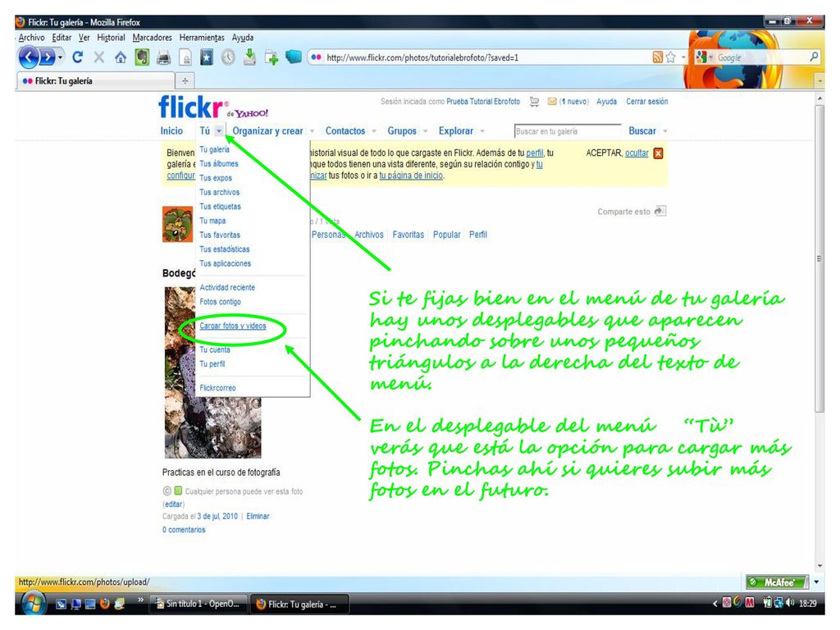Switch to the Sin título 1 OpenOffice taskbar button
Screen dimensions: 840x630
tap(199, 604)
